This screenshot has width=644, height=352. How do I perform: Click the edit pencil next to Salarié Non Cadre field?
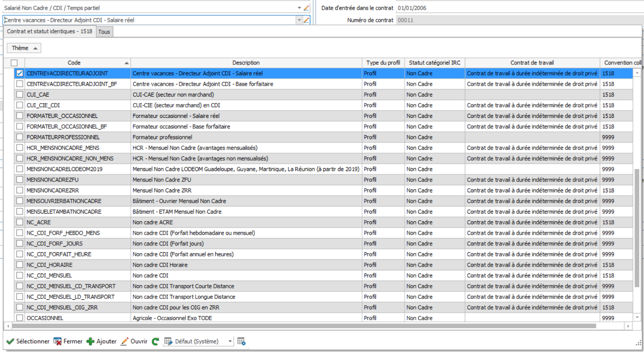point(306,8)
